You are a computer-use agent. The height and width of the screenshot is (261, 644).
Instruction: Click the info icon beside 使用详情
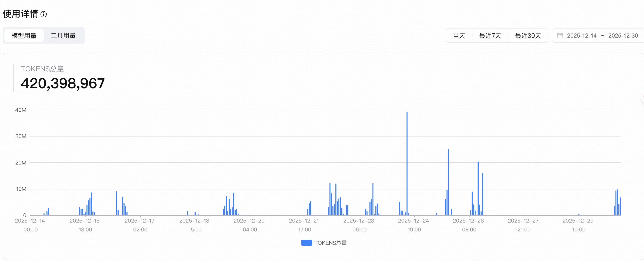(x=43, y=14)
